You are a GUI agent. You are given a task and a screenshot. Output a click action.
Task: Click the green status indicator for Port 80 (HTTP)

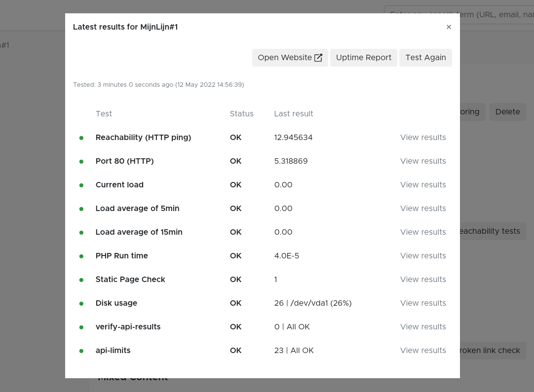[x=81, y=161]
